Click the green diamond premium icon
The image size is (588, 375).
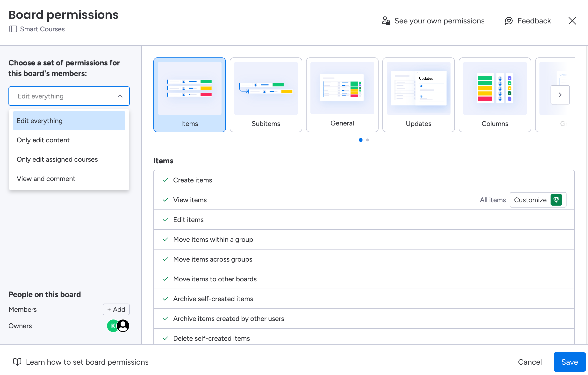tap(556, 200)
